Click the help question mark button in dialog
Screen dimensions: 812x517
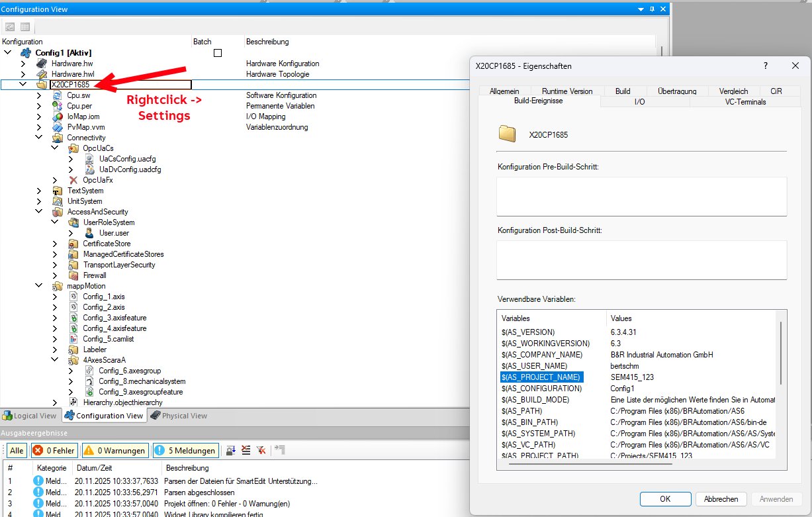tap(766, 66)
